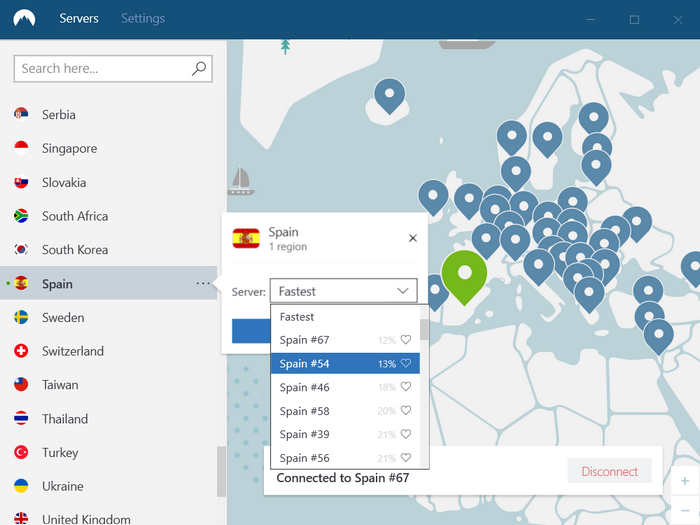Click the Thailand flag icon
This screenshot has width=700, height=525.
pos(21,418)
